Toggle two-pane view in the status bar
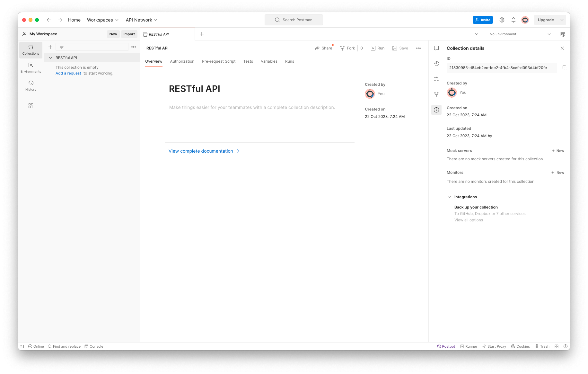This screenshot has width=588, height=374. click(557, 346)
